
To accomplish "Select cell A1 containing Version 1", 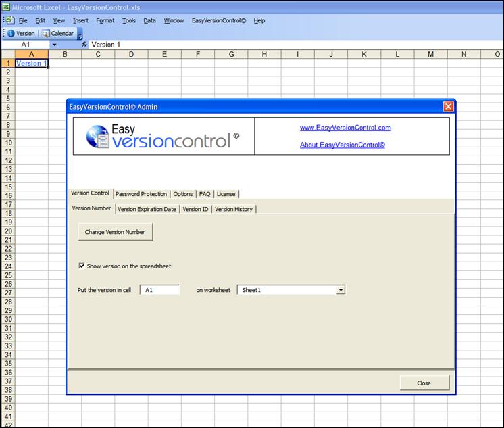I will [32, 63].
